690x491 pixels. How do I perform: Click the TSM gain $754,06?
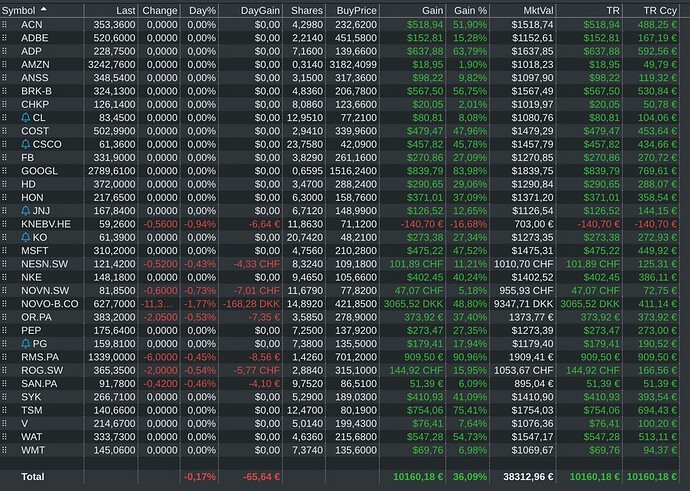425,410
